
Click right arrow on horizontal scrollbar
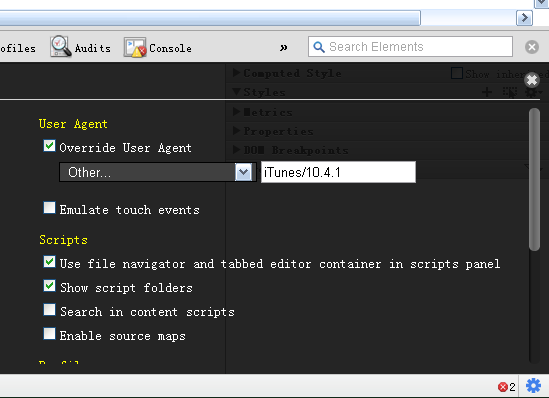tap(524, 18)
